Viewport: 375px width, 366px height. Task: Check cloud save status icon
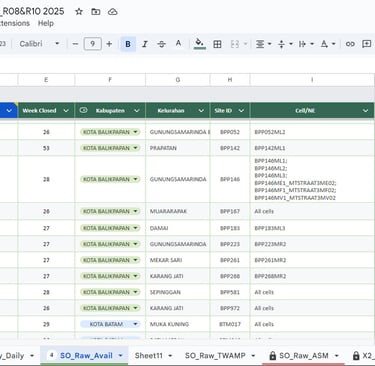(x=113, y=12)
